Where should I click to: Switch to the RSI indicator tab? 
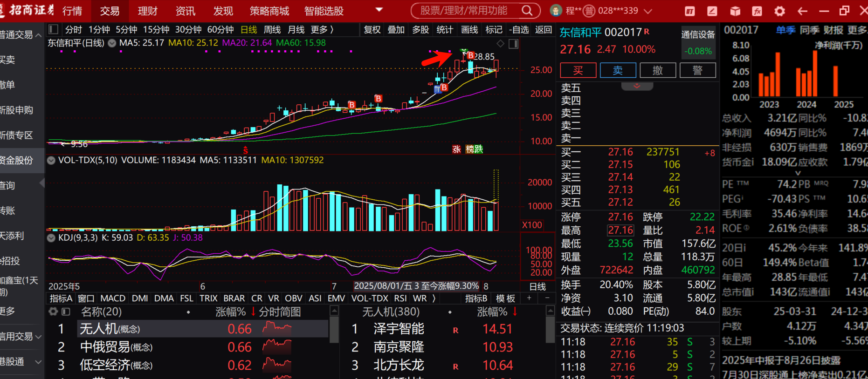point(400,298)
